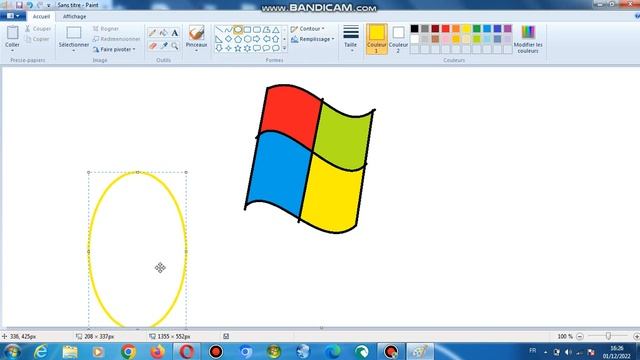Open Firefox from the taskbar
640x360 pixels.
click(157, 351)
